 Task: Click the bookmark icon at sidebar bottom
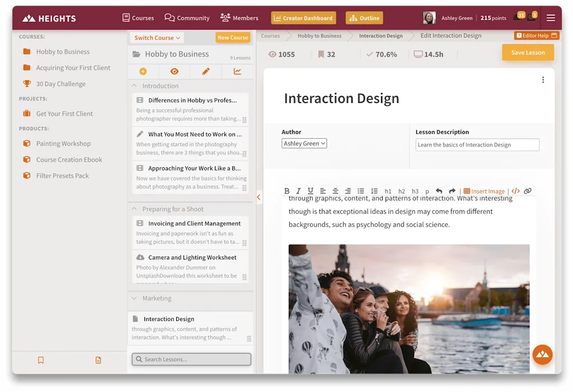pos(41,360)
